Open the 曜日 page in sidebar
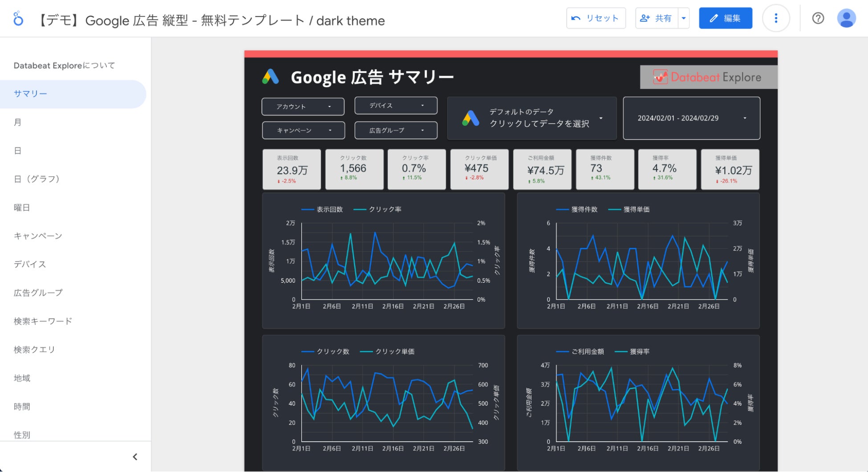868x472 pixels. tap(73, 208)
